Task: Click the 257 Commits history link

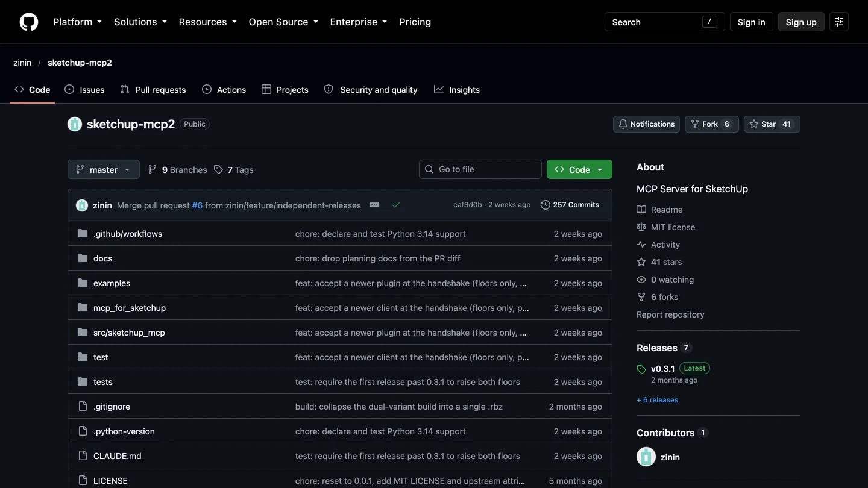Action: (570, 205)
